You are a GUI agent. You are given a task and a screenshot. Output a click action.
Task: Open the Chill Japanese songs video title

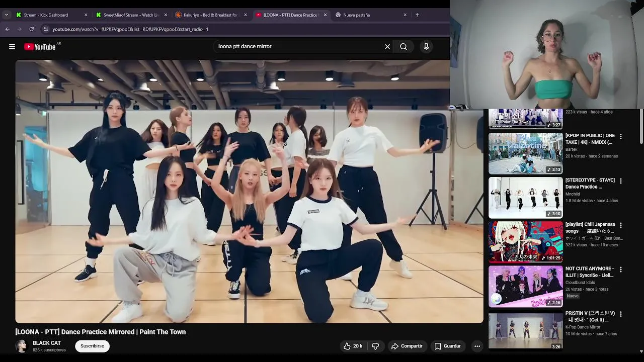(590, 228)
